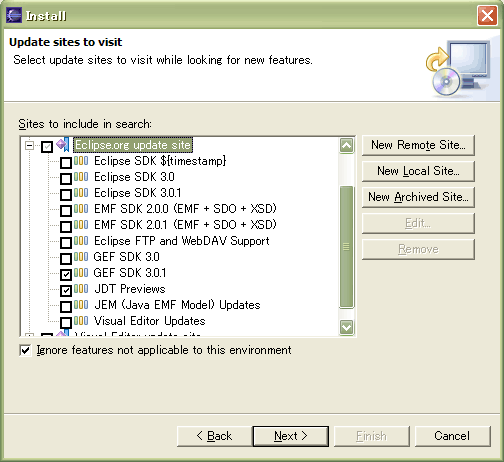Click the feature icon beside Eclipse SDK 3.0
The height and width of the screenshot is (462, 504).
click(x=81, y=177)
